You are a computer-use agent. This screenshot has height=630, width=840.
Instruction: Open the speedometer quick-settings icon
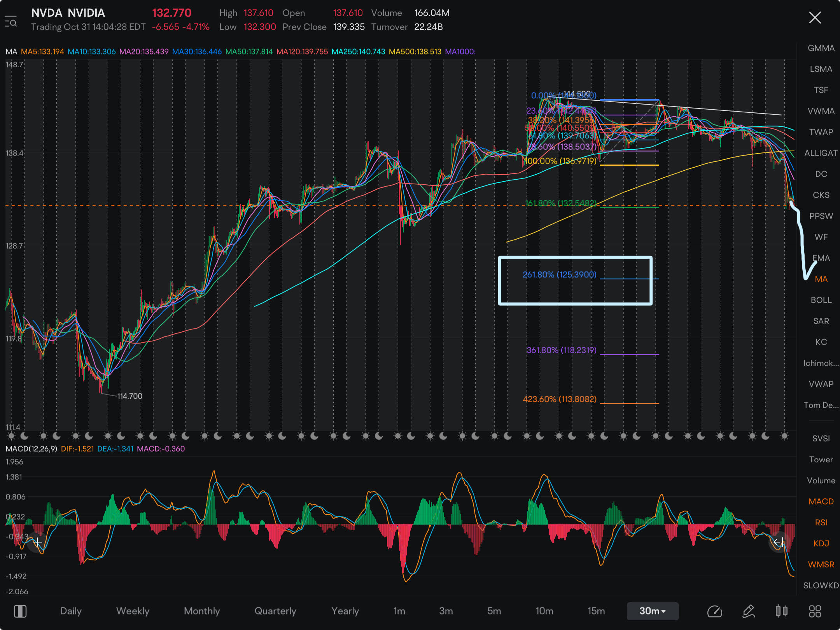(714, 611)
